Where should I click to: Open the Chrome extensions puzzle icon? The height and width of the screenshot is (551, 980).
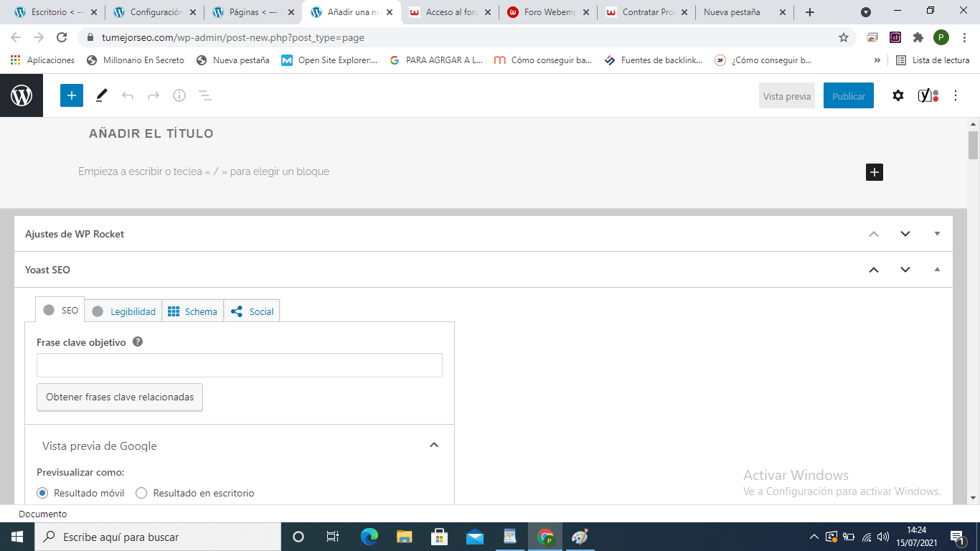(918, 37)
